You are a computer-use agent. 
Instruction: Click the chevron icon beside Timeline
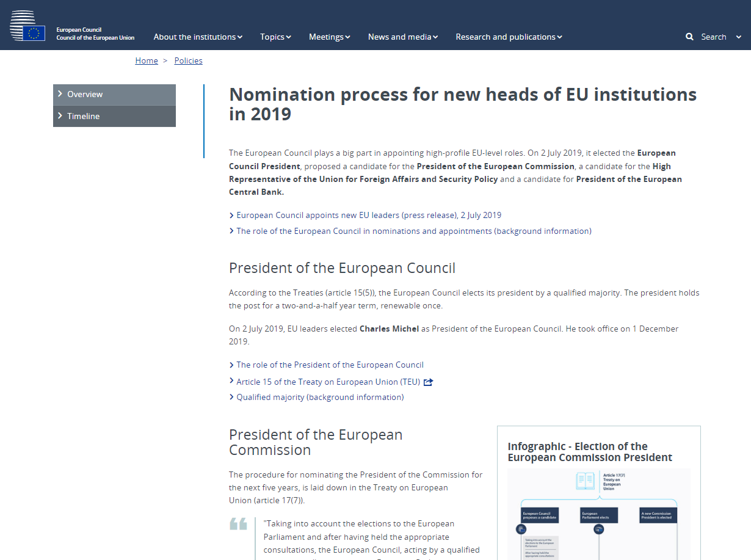(x=60, y=115)
